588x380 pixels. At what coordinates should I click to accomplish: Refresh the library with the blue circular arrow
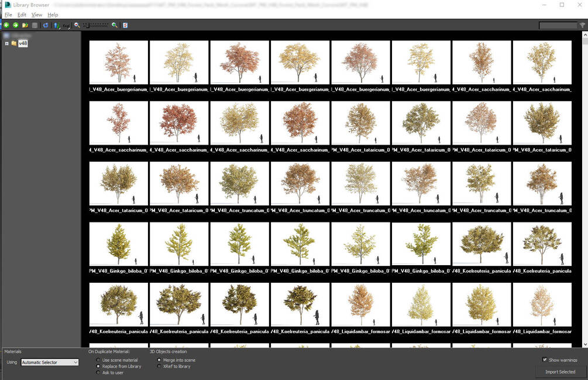(46, 25)
